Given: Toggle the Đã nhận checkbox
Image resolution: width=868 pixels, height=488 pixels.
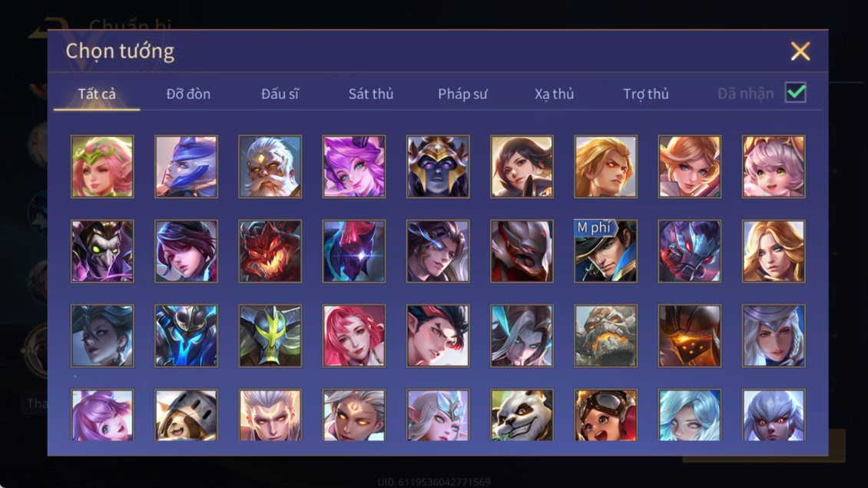Looking at the screenshot, I should pos(796,92).
